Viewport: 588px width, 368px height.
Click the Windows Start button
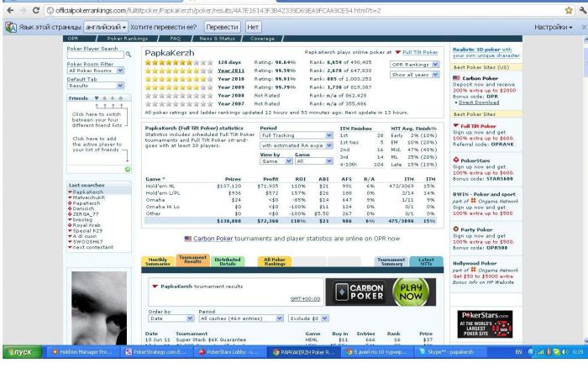tap(22, 352)
